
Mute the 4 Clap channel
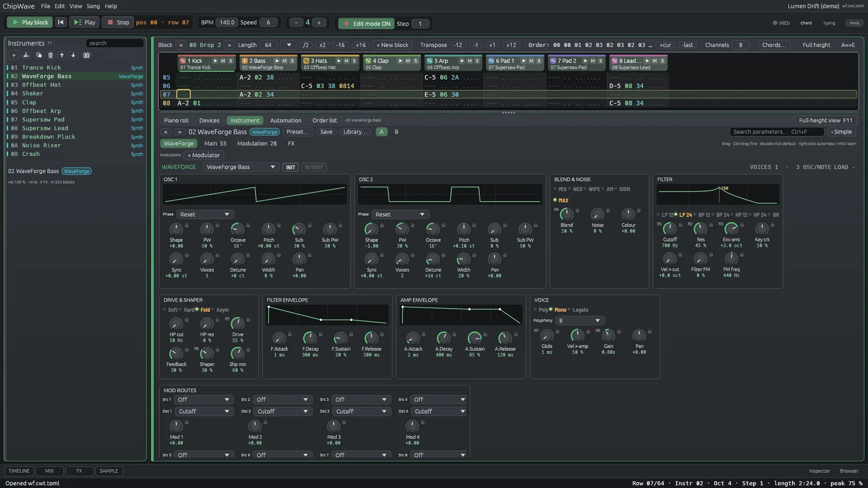point(408,61)
